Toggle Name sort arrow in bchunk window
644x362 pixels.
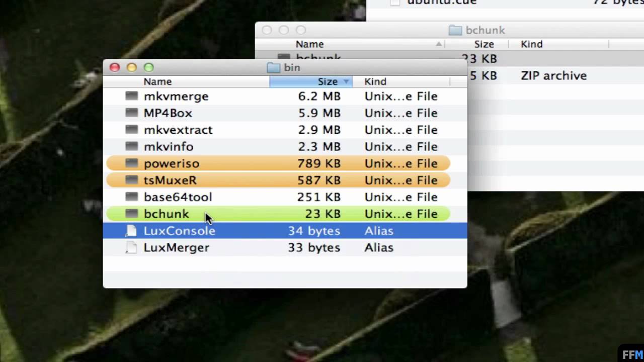[439, 44]
